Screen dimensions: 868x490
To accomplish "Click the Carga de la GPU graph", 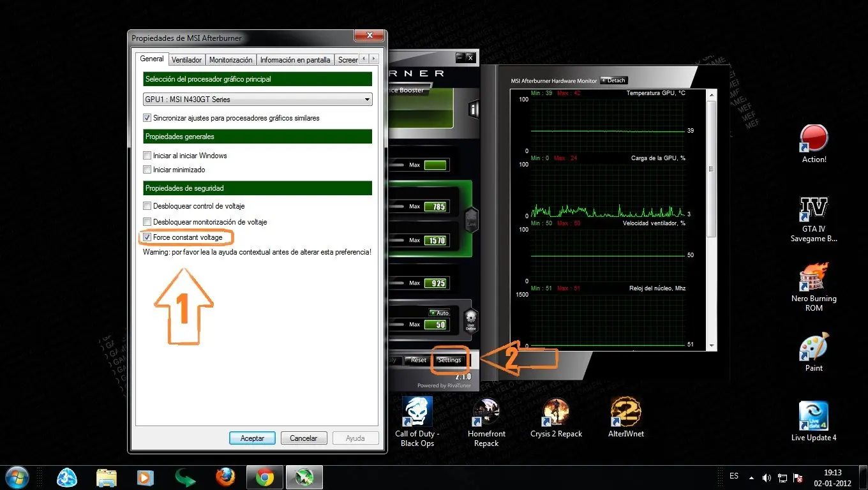I will point(607,190).
